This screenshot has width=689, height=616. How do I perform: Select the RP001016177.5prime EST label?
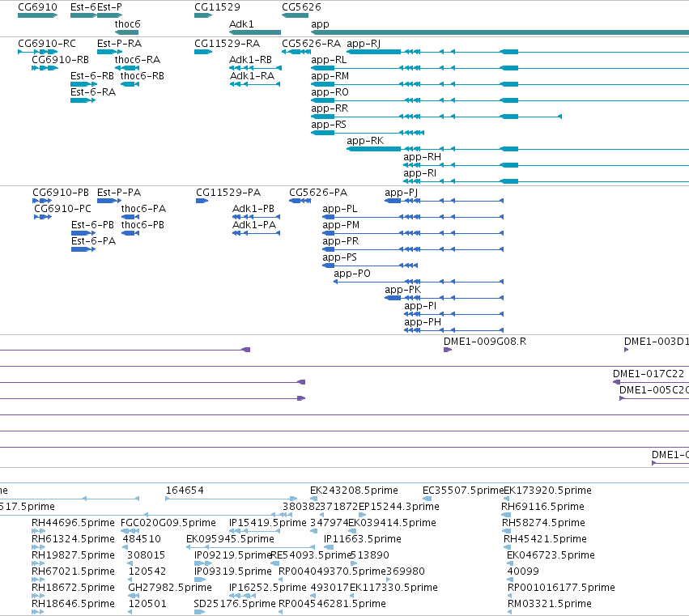point(561,588)
